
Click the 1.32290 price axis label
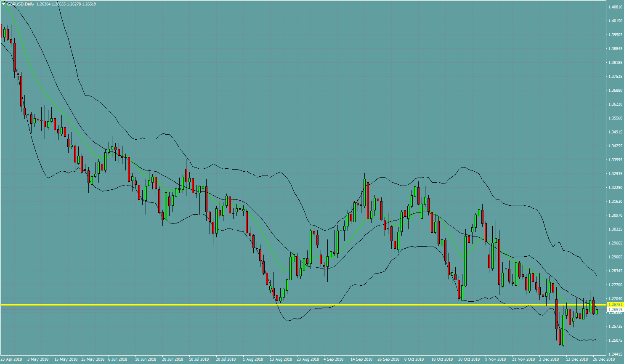click(x=615, y=187)
